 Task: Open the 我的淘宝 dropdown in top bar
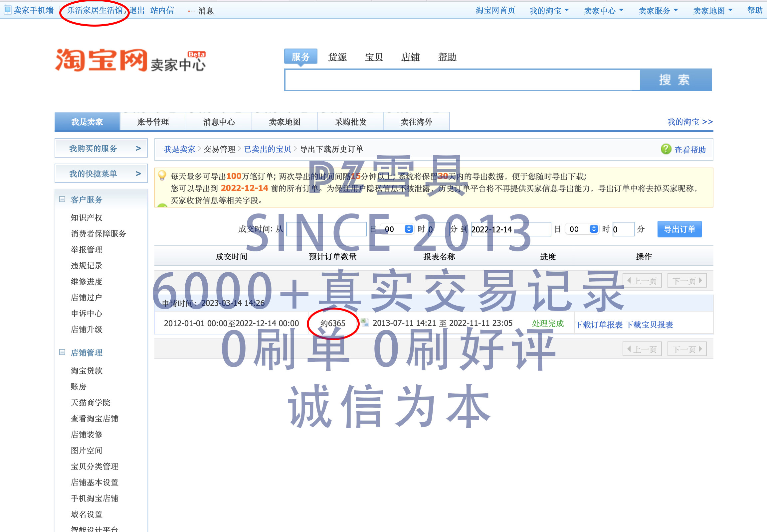pyautogui.click(x=549, y=11)
